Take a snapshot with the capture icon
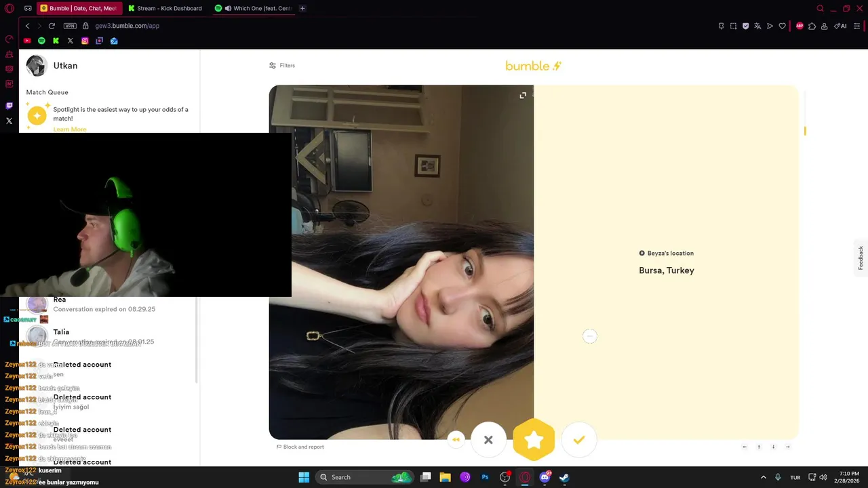 coord(733,26)
